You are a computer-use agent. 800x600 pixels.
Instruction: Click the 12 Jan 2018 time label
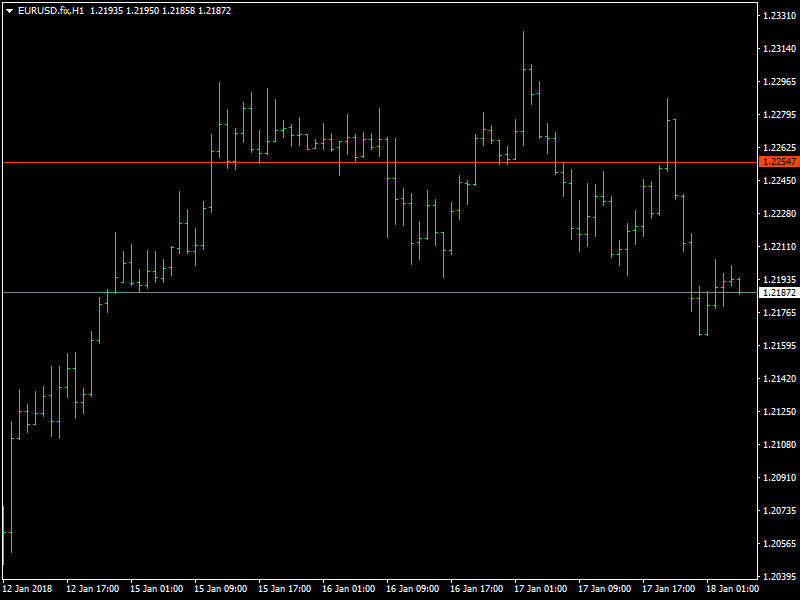click(27, 589)
